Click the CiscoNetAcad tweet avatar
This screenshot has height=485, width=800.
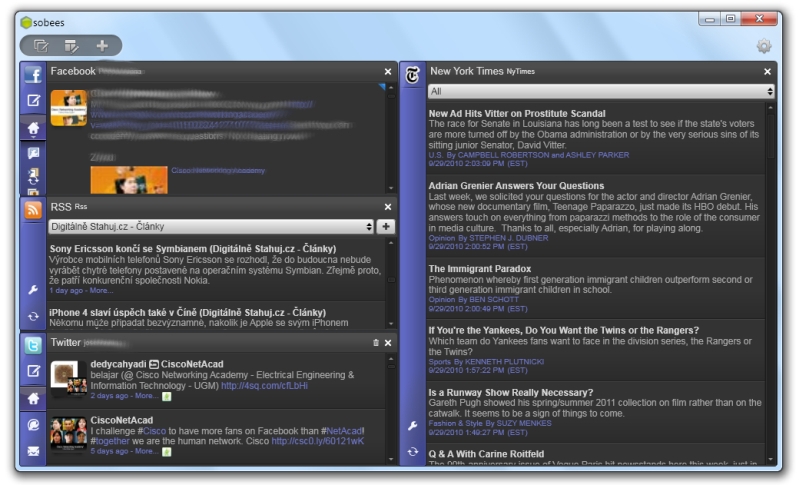(x=68, y=434)
